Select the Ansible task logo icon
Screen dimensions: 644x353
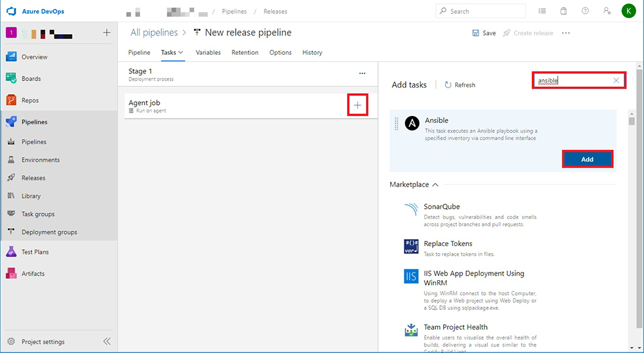[x=412, y=123]
